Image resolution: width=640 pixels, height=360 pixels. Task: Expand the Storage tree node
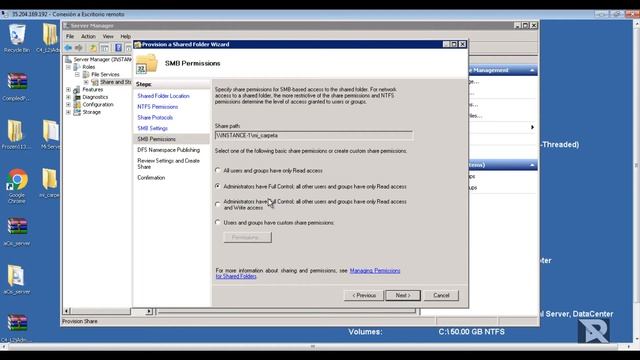[x=69, y=112]
